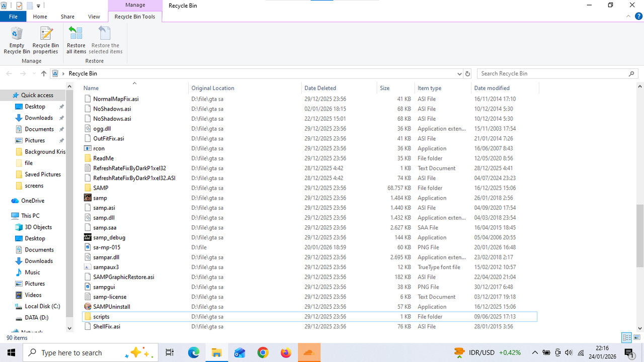Image resolution: width=644 pixels, height=362 pixels.
Task: Select the SAMPGraphicRestore.asi file
Action: [124, 277]
